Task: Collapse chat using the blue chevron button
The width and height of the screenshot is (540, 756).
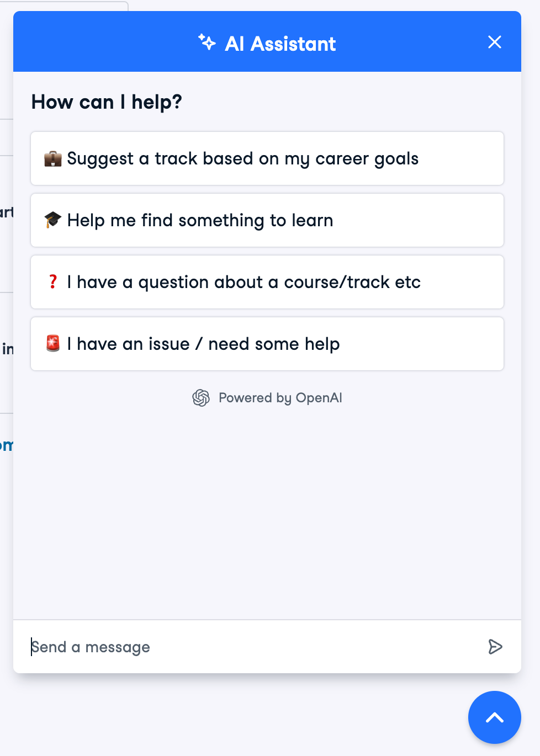Action: (494, 717)
